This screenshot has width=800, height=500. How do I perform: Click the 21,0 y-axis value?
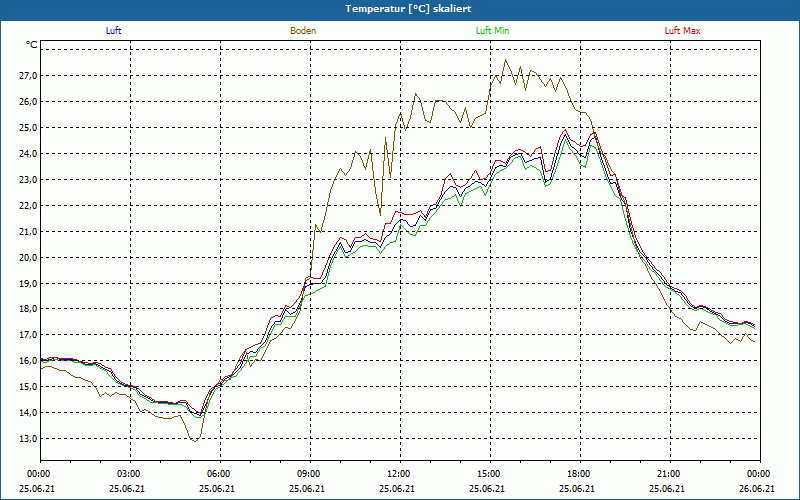click(x=28, y=232)
